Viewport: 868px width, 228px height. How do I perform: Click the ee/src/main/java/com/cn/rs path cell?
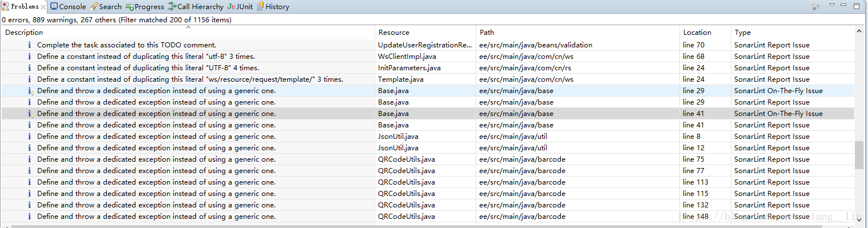click(x=578, y=68)
